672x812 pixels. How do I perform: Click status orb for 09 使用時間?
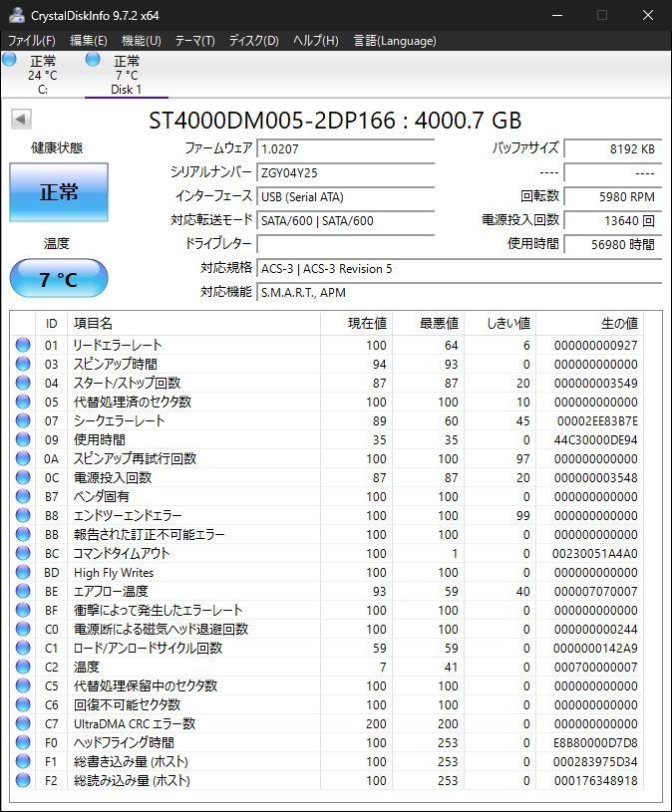tap(23, 439)
